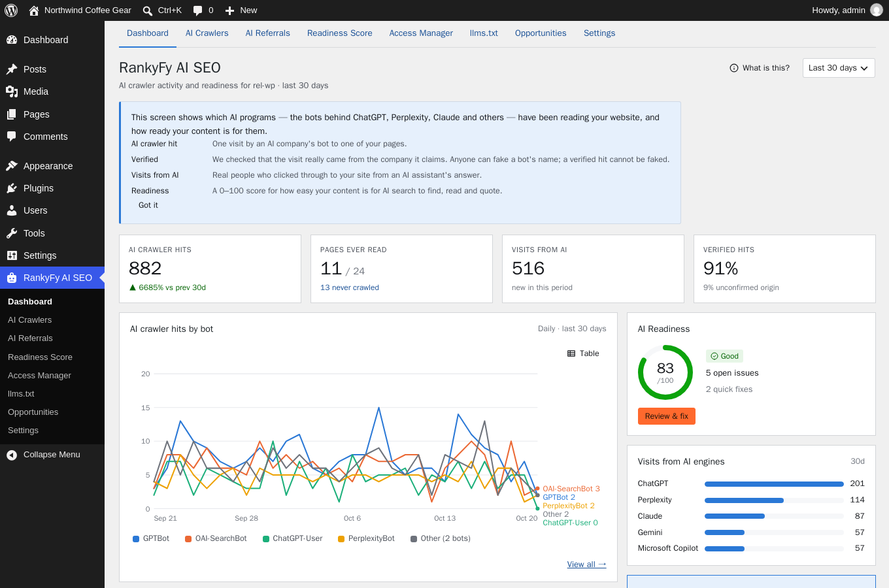Screen dimensions: 889x588
Task: Click the WordPress logo icon
Action: pyautogui.click(x=11, y=10)
